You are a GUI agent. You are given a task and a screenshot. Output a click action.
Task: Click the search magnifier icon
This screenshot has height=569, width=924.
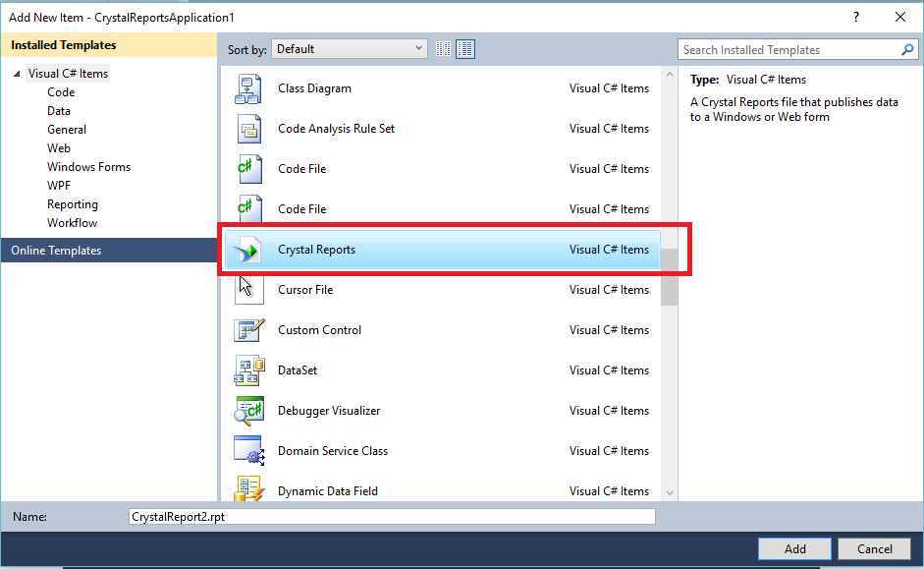click(907, 49)
